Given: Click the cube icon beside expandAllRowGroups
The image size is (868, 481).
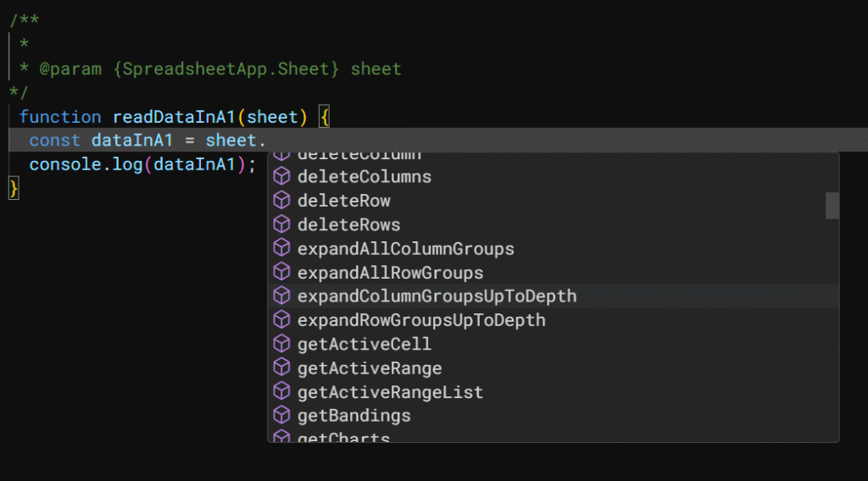Looking at the screenshot, I should click(x=282, y=273).
